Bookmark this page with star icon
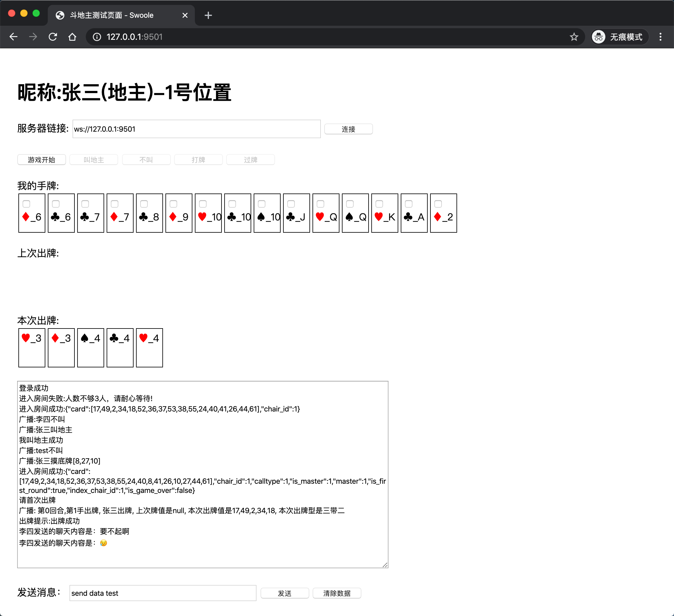The image size is (674, 616). coord(574,37)
